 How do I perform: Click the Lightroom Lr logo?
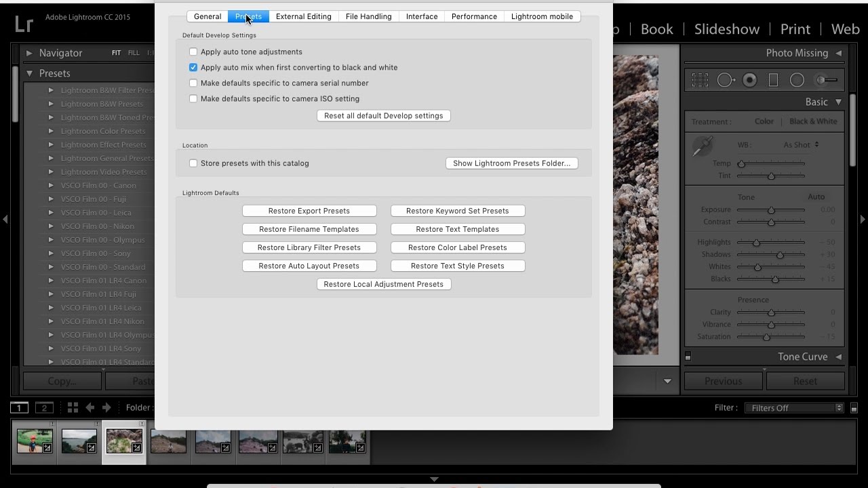(24, 23)
